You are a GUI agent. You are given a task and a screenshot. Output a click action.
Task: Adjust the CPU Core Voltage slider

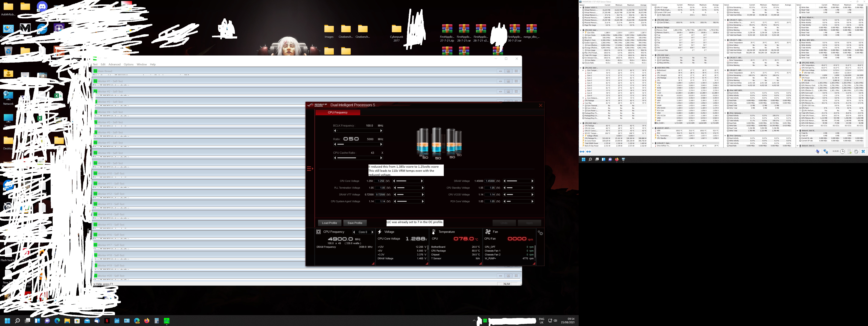coord(408,181)
